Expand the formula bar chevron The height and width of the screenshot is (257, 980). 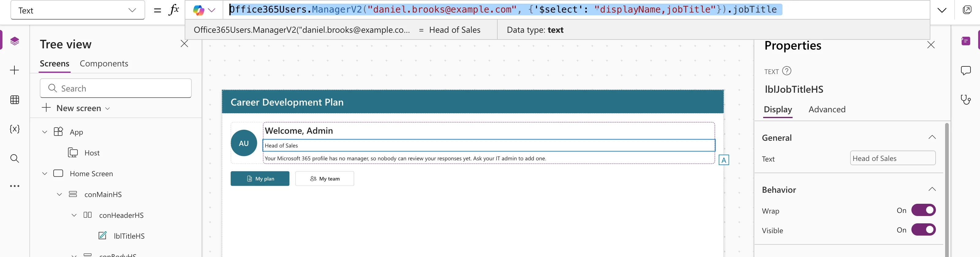[942, 10]
